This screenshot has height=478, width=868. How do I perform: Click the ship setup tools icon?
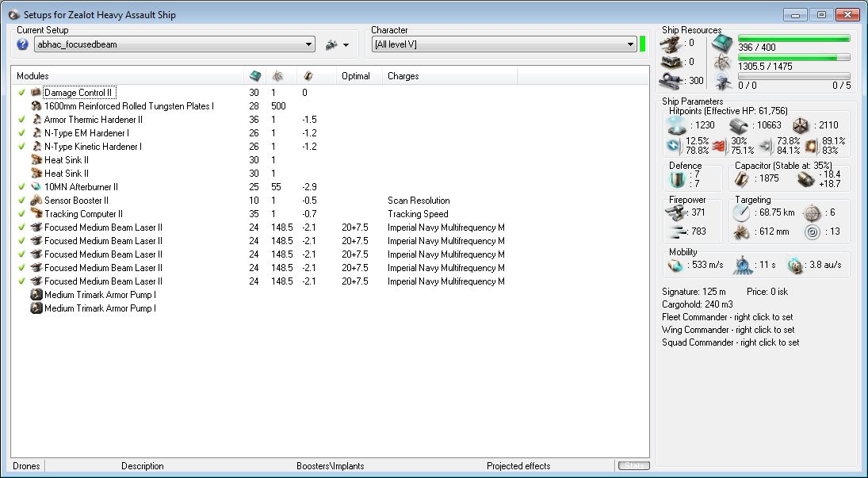331,45
